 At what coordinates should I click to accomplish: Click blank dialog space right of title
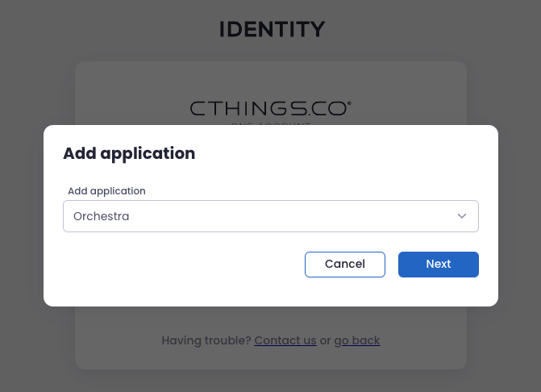tap(347, 153)
